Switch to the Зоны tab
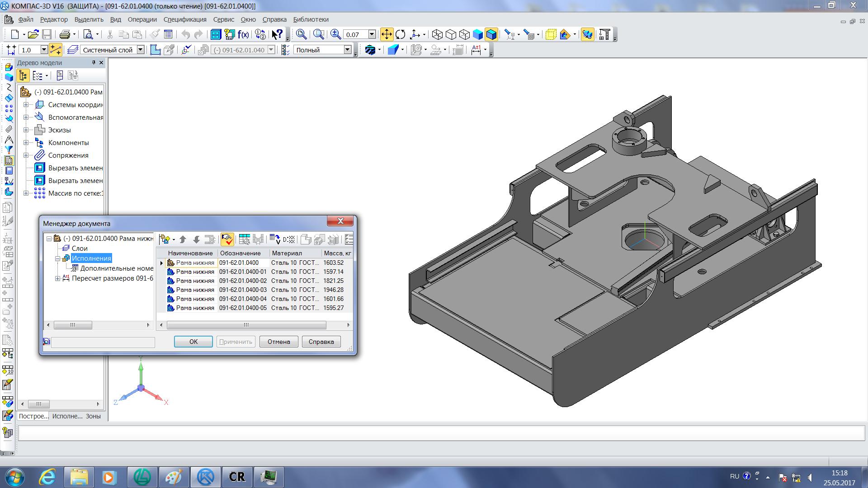 click(93, 416)
